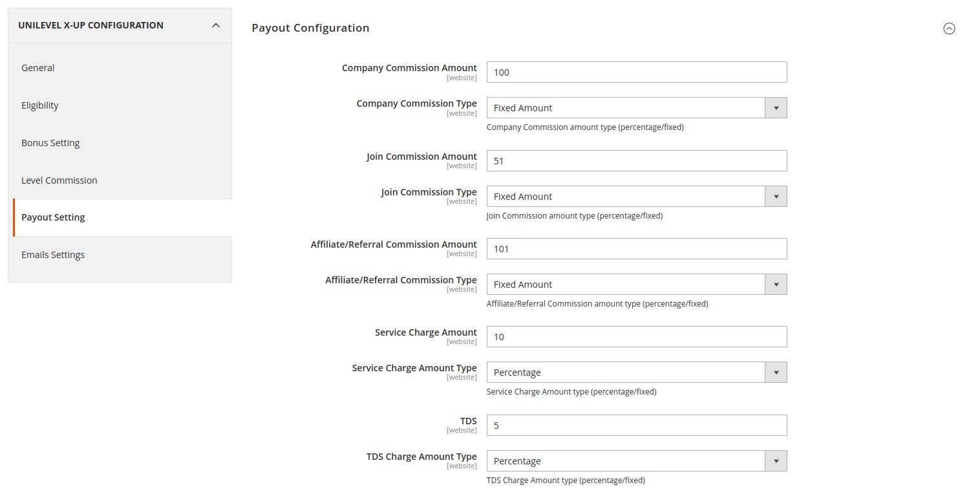
Task: Open the Emails Settings tab
Action: coord(53,255)
